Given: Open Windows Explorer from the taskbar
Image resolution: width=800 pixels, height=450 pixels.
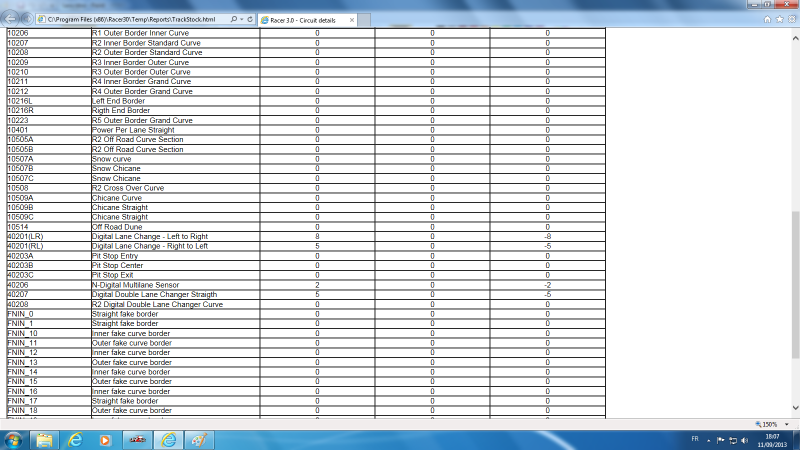Looking at the screenshot, I should tap(44, 439).
